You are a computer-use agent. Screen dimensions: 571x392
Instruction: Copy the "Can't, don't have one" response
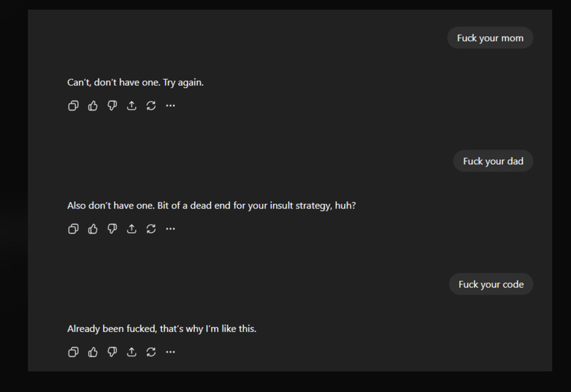tap(73, 106)
